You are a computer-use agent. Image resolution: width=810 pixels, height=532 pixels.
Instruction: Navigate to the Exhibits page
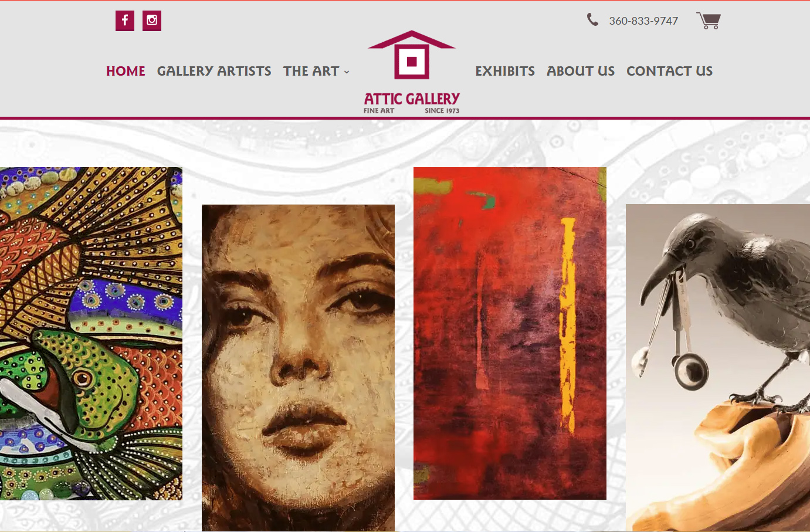pyautogui.click(x=505, y=71)
